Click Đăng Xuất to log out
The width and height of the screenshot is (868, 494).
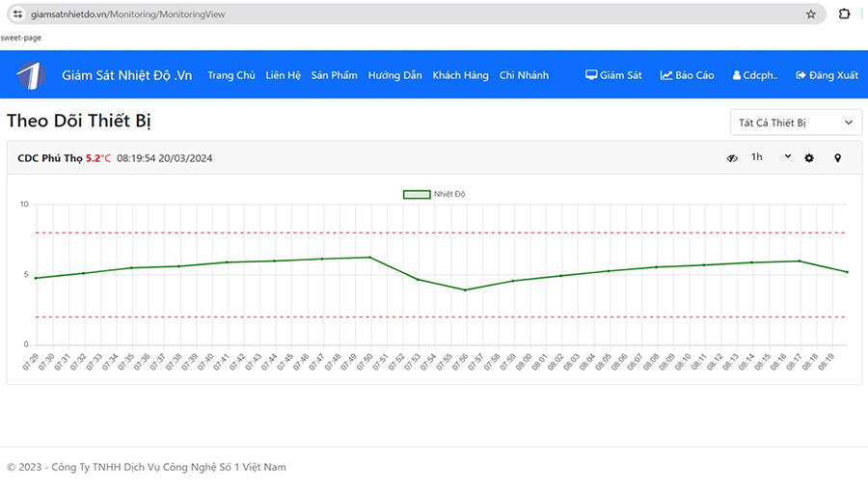click(x=827, y=75)
